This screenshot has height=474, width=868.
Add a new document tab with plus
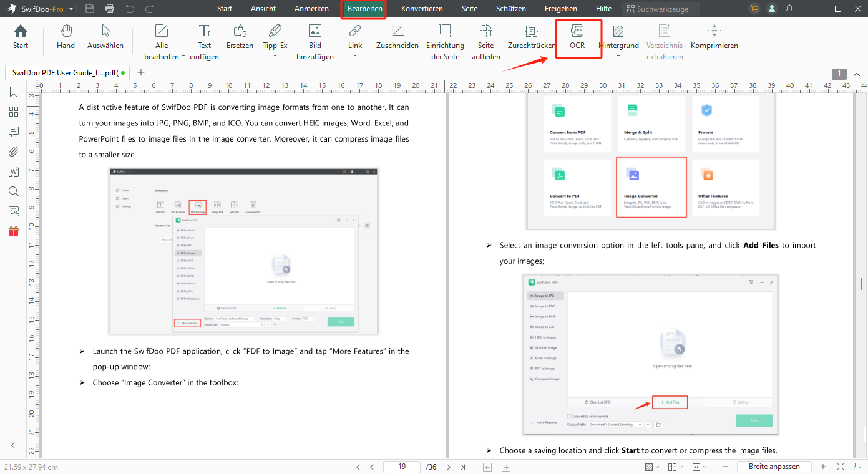coord(141,72)
